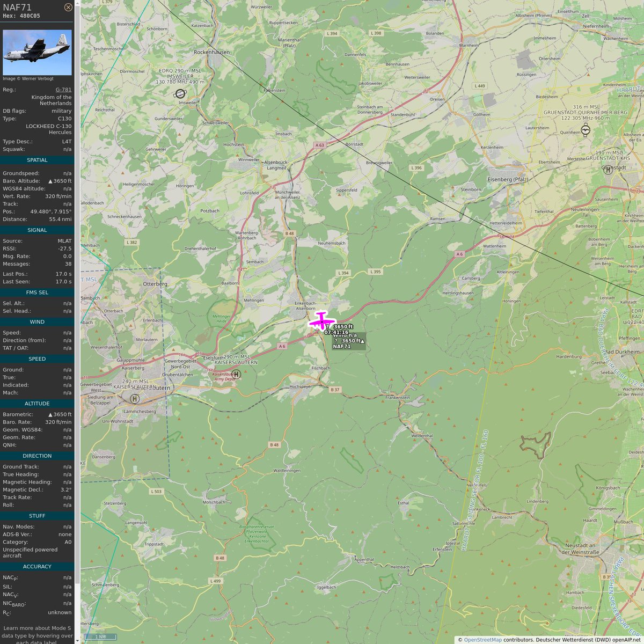Click the RSSI -27.5 value
The image size is (644, 644).
tap(65, 248)
